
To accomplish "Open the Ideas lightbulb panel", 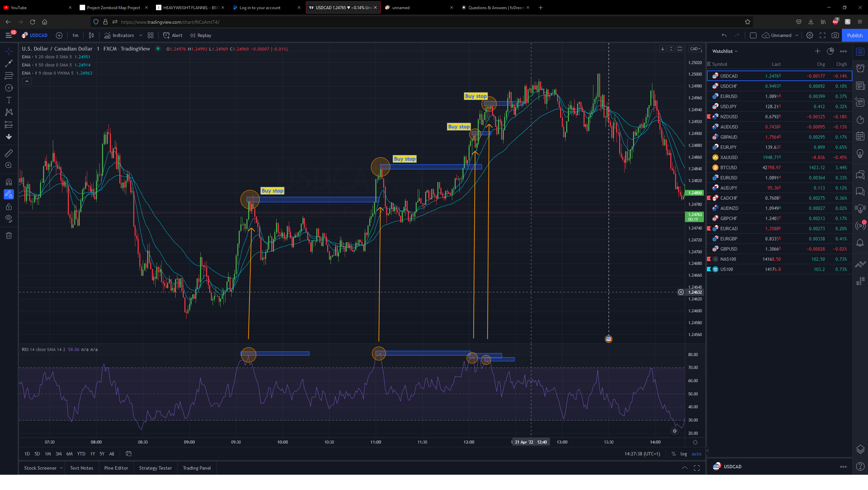I will click(x=860, y=154).
